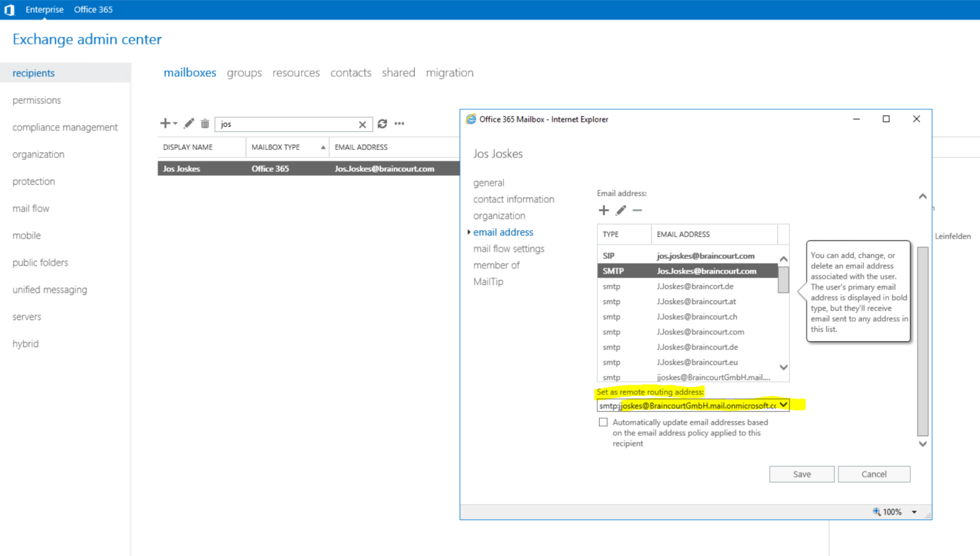Add a new email address with plus icon
Image resolution: width=980 pixels, height=556 pixels.
(604, 210)
